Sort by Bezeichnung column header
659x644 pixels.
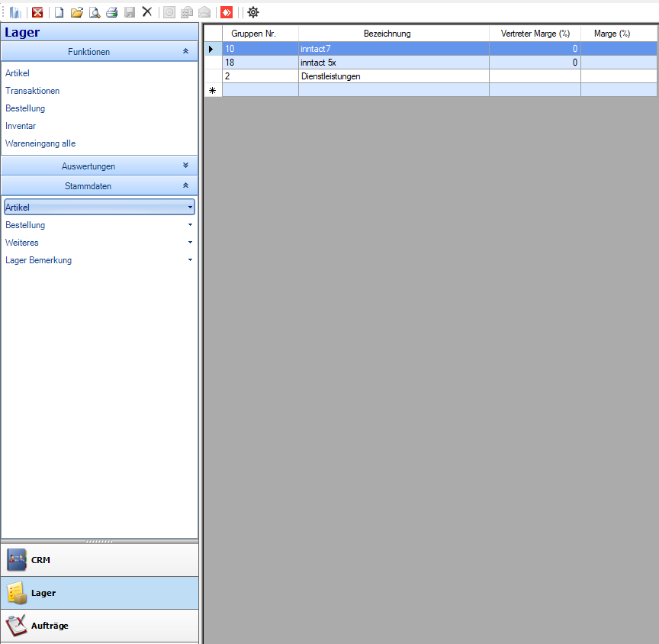pos(394,34)
